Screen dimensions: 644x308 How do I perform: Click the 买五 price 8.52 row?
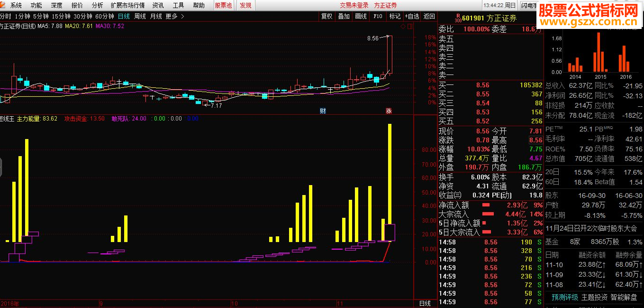[x=490, y=121]
